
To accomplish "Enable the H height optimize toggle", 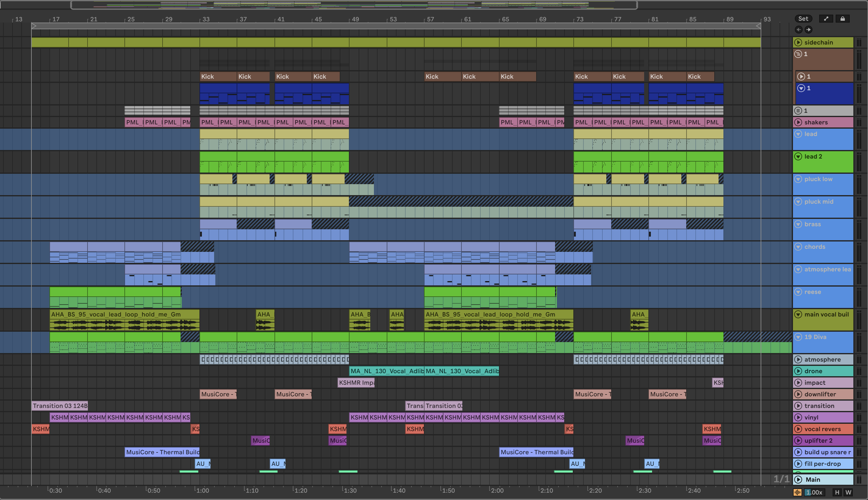I will [837, 492].
